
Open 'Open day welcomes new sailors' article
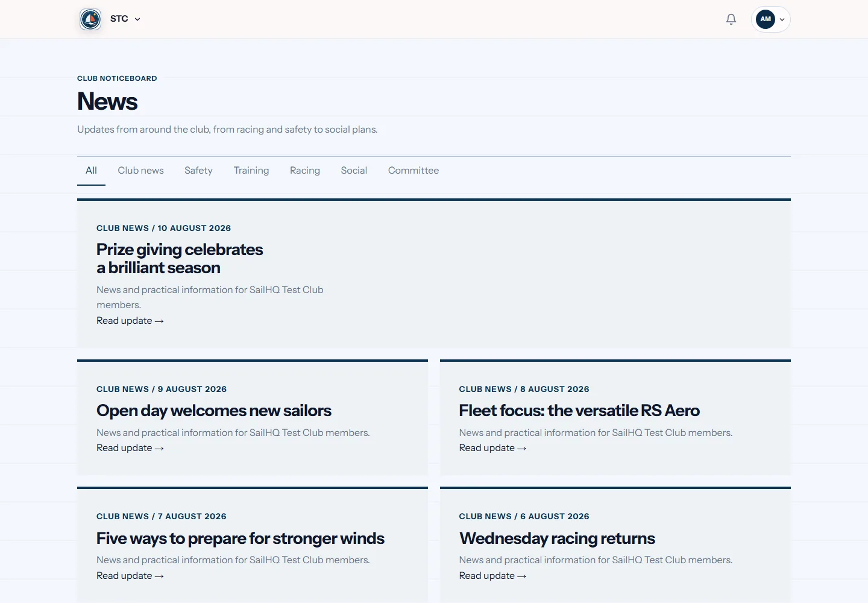[x=214, y=411]
